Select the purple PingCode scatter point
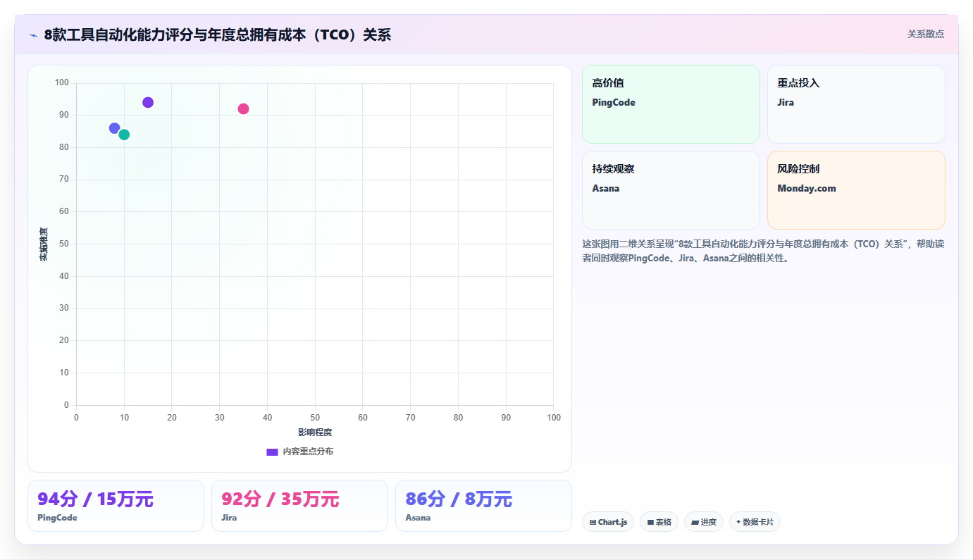This screenshot has width=973, height=560. (148, 103)
